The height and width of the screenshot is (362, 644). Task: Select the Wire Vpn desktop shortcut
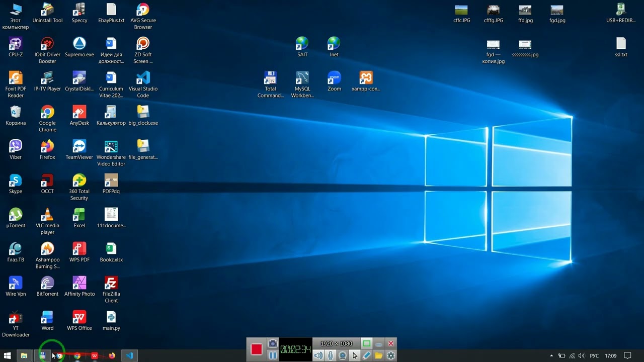[x=16, y=287]
